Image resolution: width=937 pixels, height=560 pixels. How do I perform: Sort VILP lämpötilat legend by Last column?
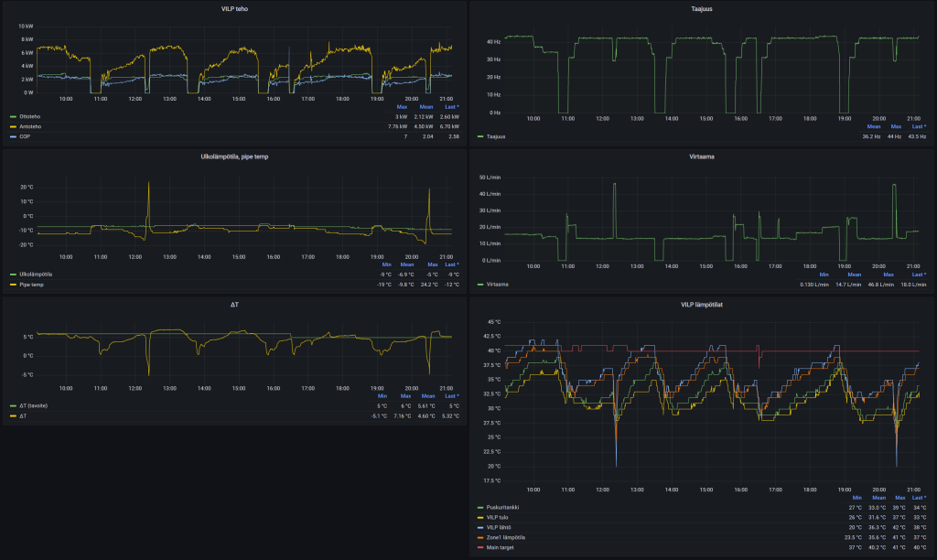point(918,498)
